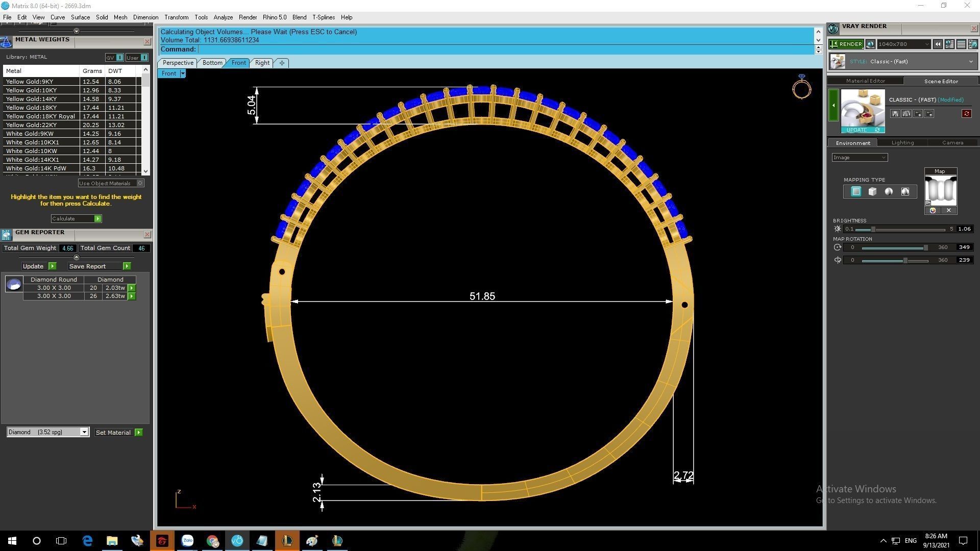Toggle the GV library switch
The height and width of the screenshot is (551, 980).
click(x=114, y=58)
